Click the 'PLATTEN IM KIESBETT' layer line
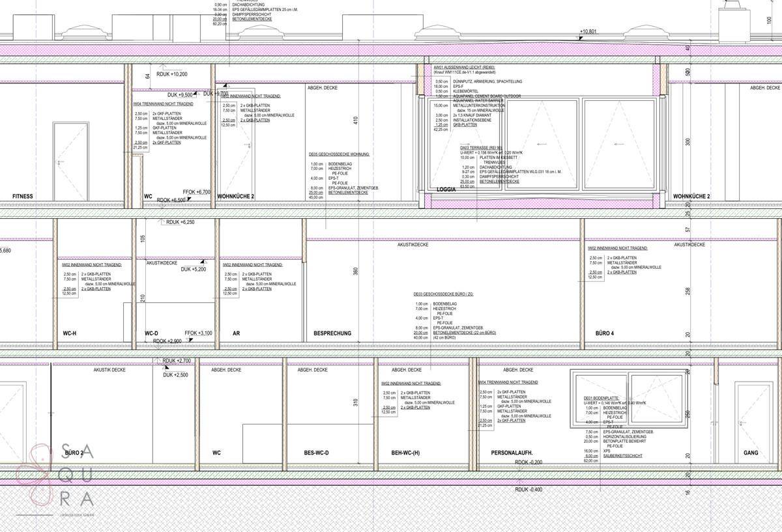Image resolution: width=782 pixels, height=532 pixels. coord(499,157)
